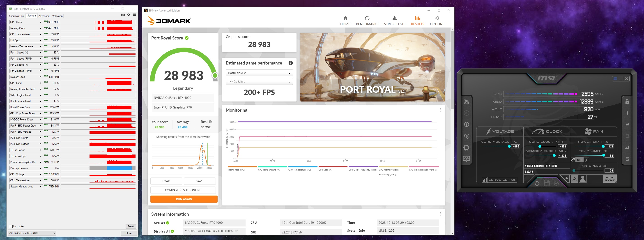This screenshot has height=240, width=644.
Task: Open the Battlefield V game dropdown
Action: pyautogui.click(x=259, y=73)
